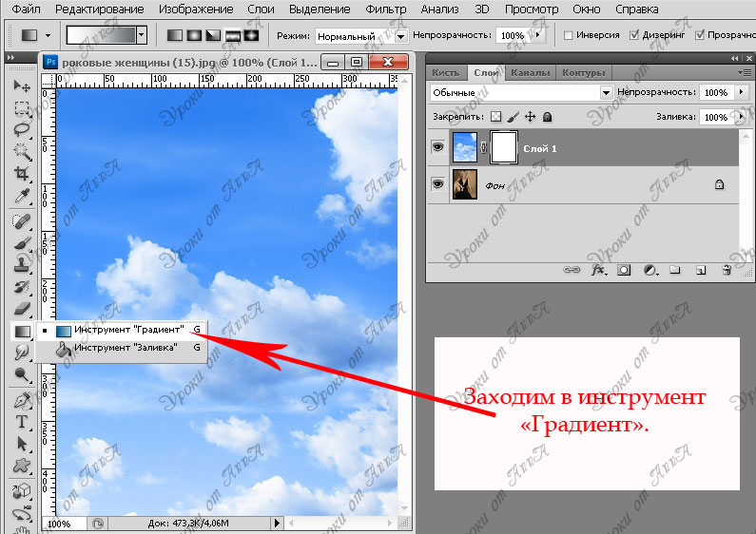Open the Файл menu

(26, 10)
